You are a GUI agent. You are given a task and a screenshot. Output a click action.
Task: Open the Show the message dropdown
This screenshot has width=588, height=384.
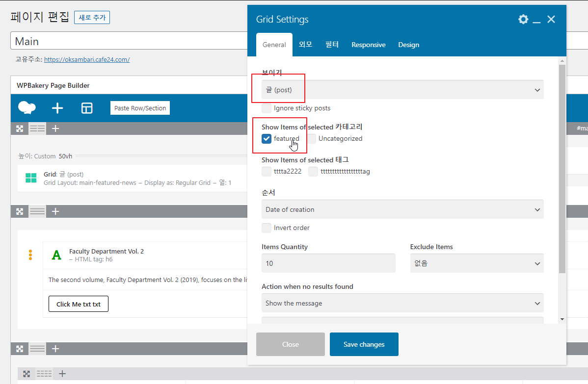pos(402,303)
